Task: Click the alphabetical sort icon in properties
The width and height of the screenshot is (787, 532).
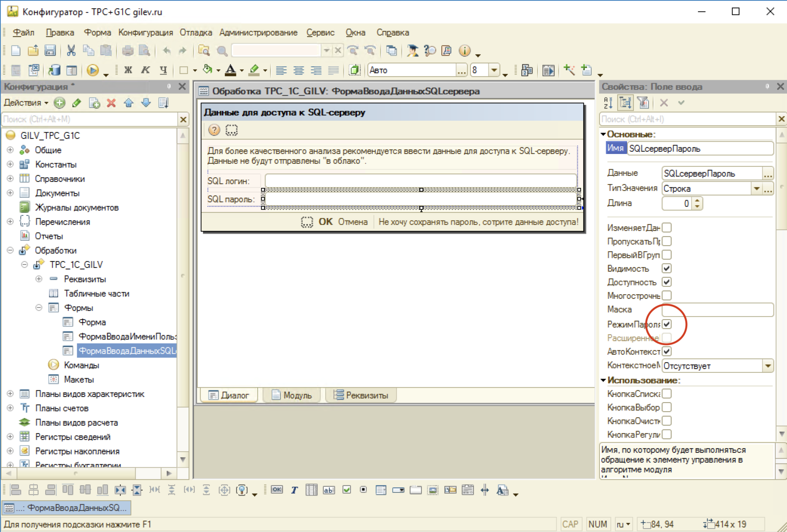Action: (x=608, y=103)
